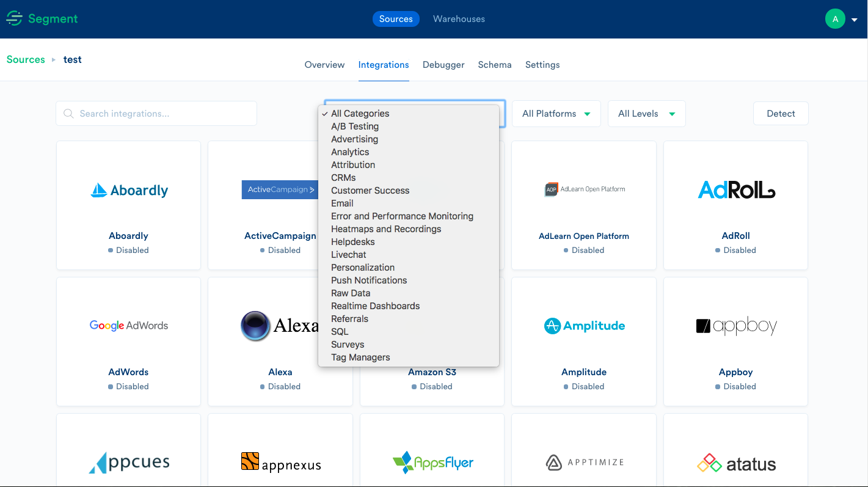Select the Amplitude logo
This screenshot has width=868, height=487.
click(585, 326)
